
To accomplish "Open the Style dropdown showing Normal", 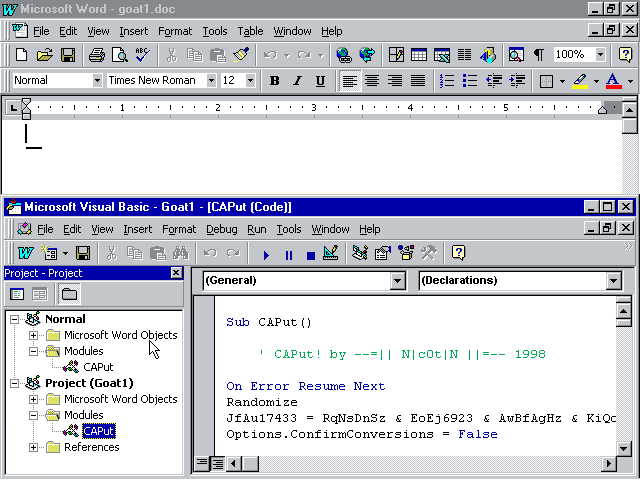I will (97, 81).
